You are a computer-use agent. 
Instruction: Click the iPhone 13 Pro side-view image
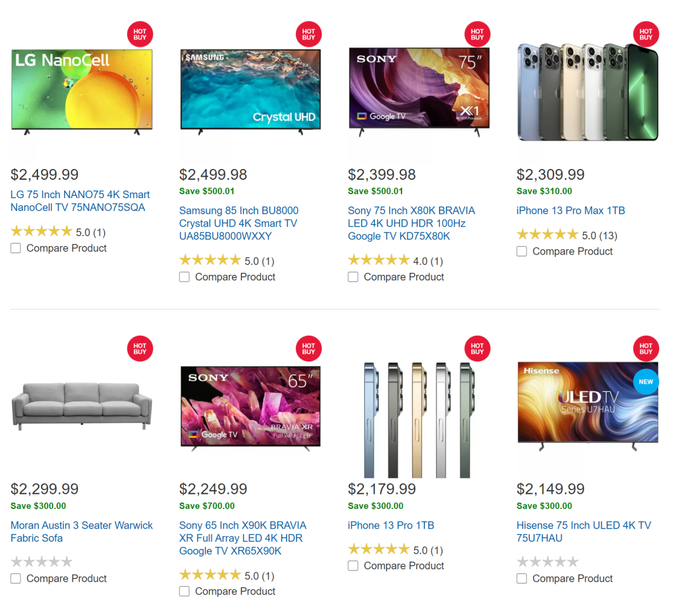coord(419,420)
